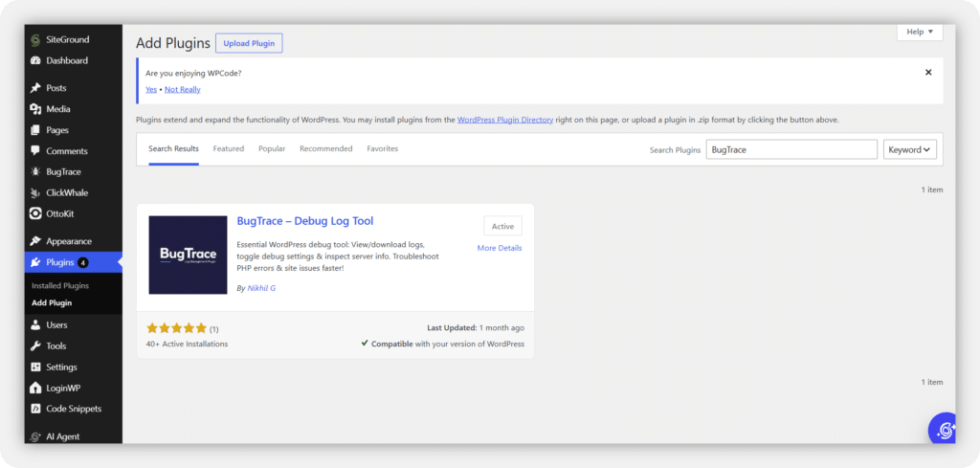Click the OttoKit icon in sidebar
This screenshot has width=980, height=468.
(35, 213)
